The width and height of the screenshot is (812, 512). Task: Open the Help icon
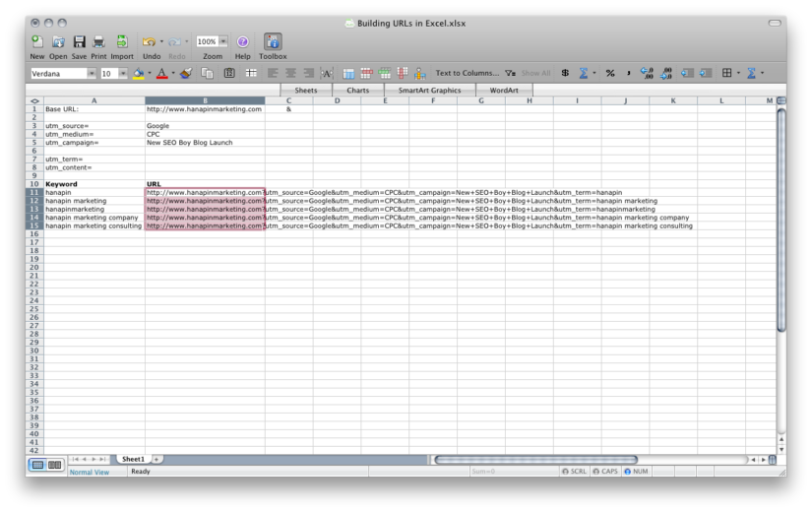click(242, 42)
